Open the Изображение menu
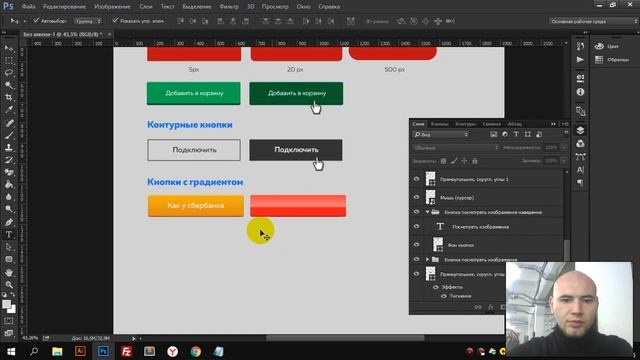640x360 pixels. pyautogui.click(x=112, y=7)
